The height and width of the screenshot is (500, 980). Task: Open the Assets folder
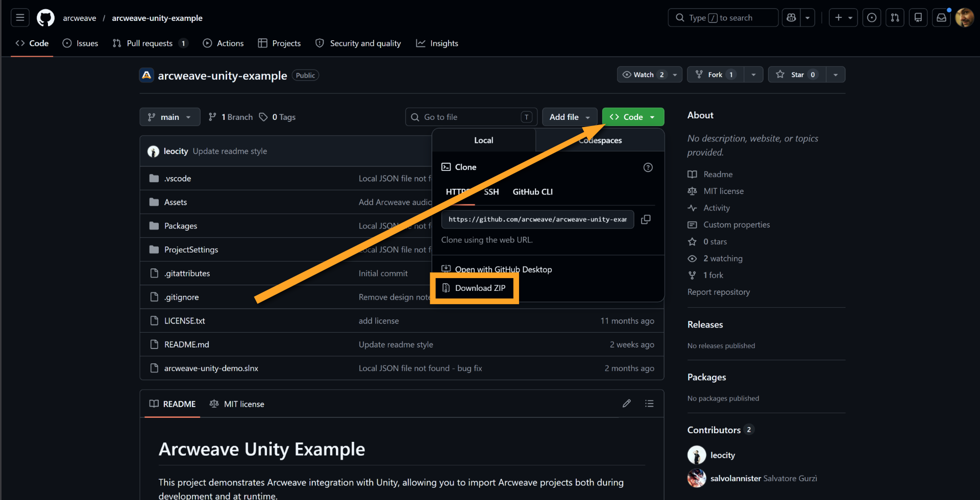pos(176,203)
